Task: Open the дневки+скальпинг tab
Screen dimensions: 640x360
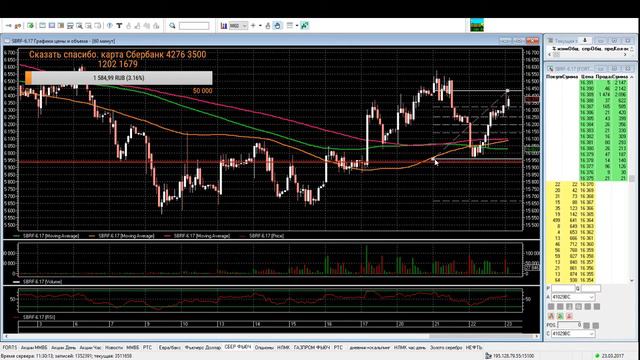Action: [369, 348]
